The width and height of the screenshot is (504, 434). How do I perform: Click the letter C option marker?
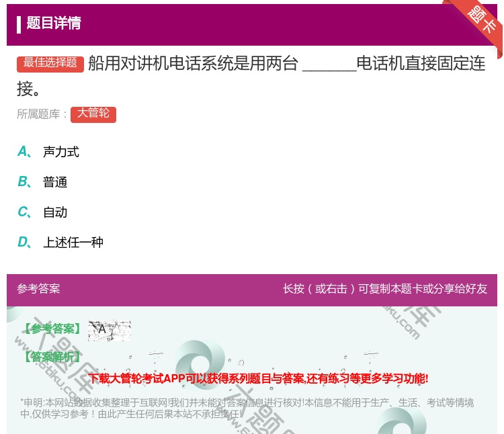[24, 212]
